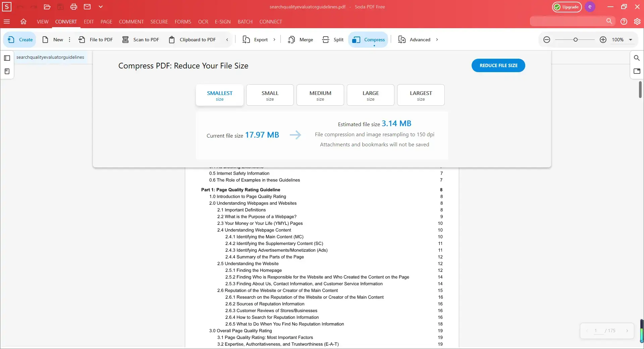
Task: Choose LARGE size option
Action: click(371, 95)
